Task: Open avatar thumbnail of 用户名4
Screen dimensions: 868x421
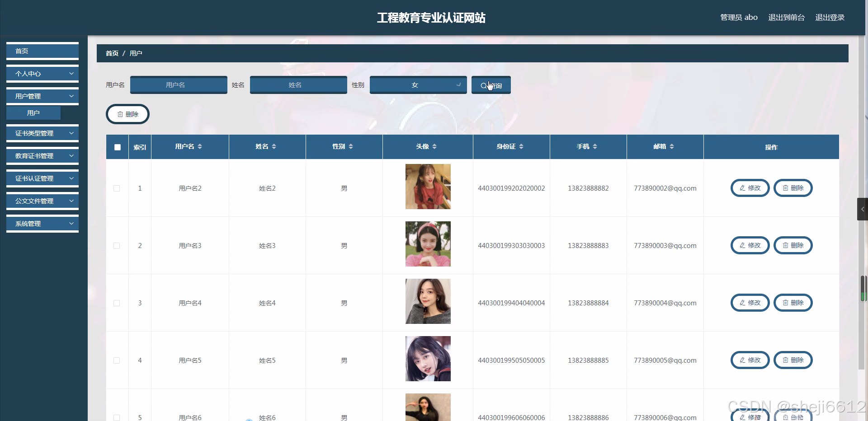Action: (428, 301)
